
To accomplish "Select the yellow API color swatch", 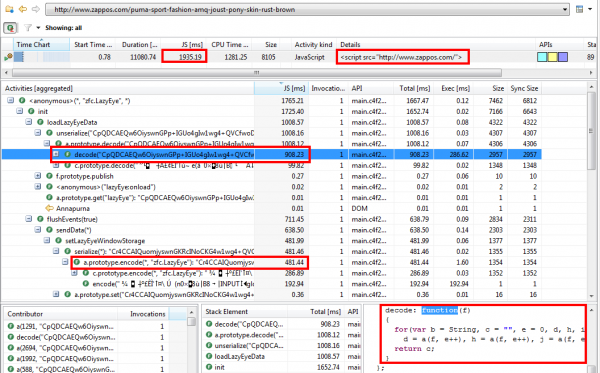I will coord(553,57).
